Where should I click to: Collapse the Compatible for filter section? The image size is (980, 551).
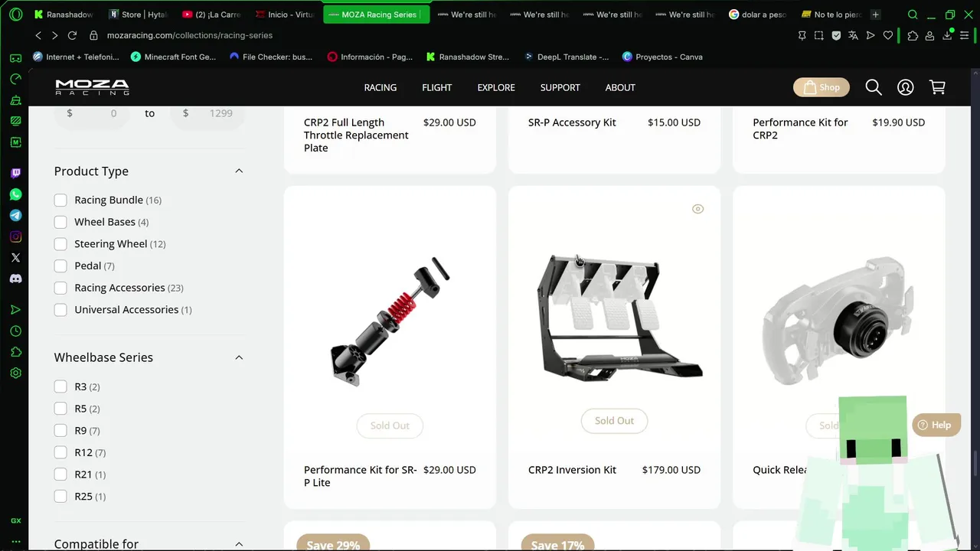(x=239, y=544)
